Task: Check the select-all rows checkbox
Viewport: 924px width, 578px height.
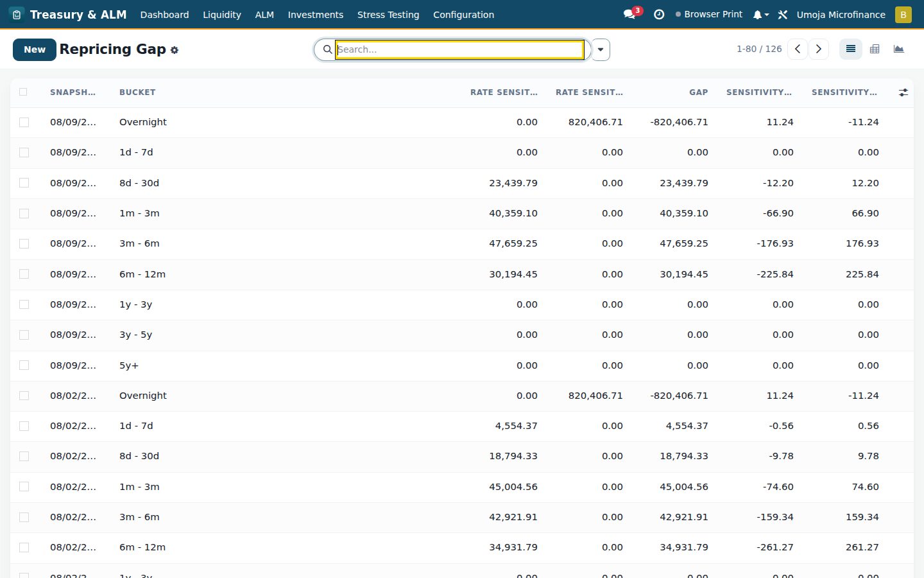Action: pos(24,92)
